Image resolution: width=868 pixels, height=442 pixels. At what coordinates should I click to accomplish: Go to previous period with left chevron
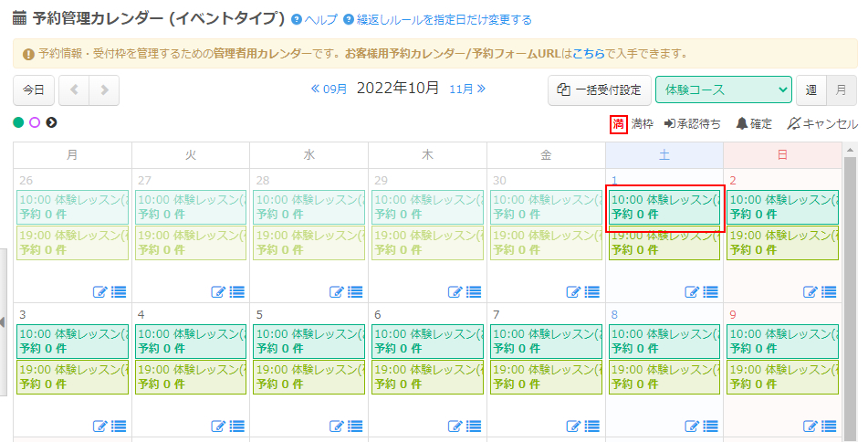[x=74, y=90]
